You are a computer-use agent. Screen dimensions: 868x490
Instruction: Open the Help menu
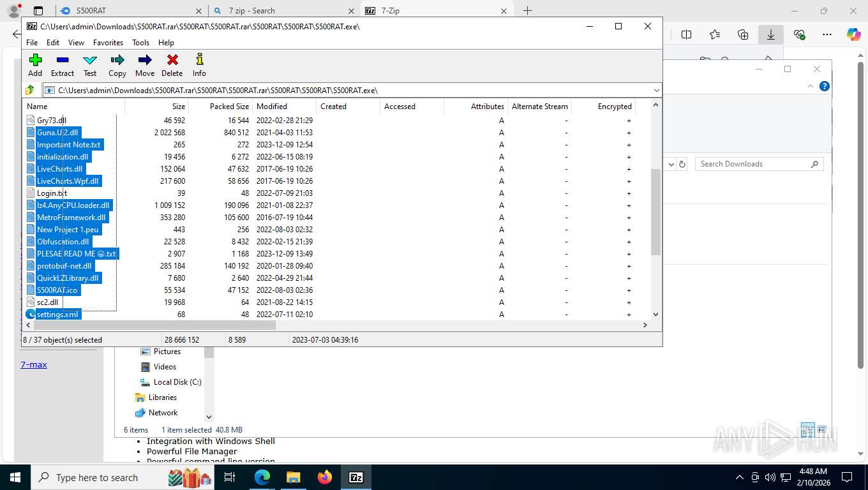(166, 43)
